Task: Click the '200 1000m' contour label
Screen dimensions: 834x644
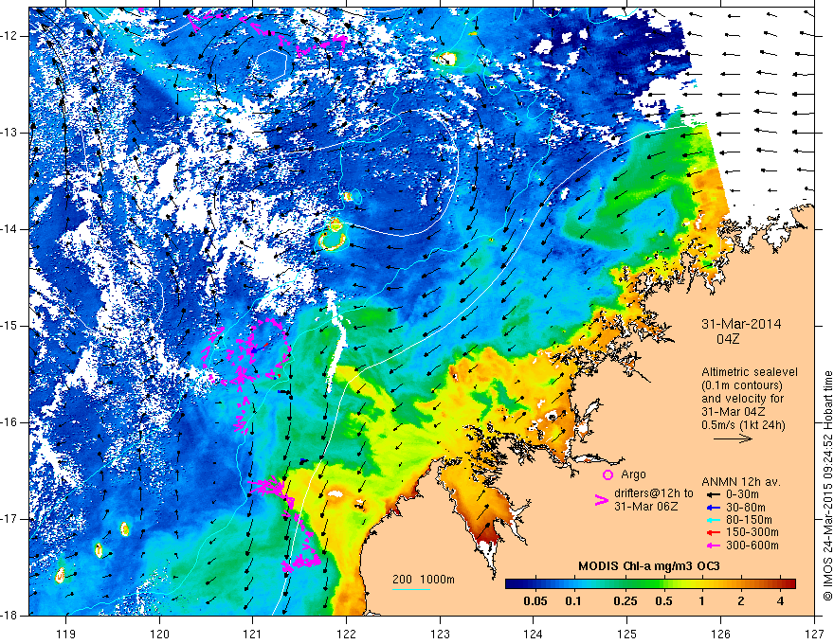Action: (424, 580)
